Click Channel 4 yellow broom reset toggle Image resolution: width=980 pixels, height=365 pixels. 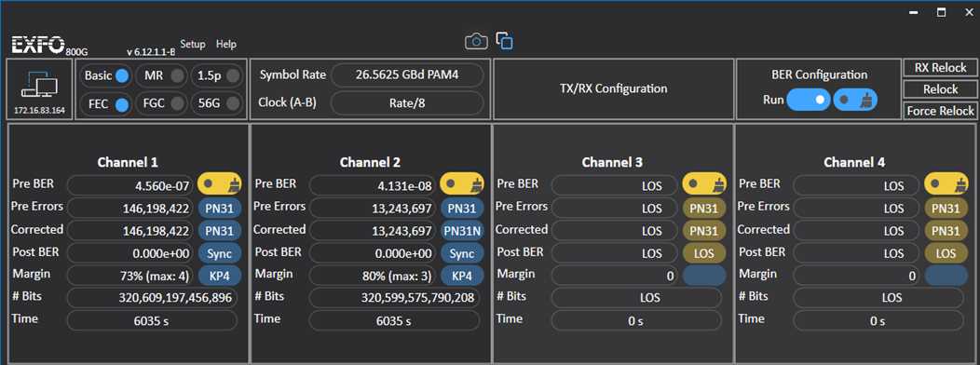(x=946, y=183)
